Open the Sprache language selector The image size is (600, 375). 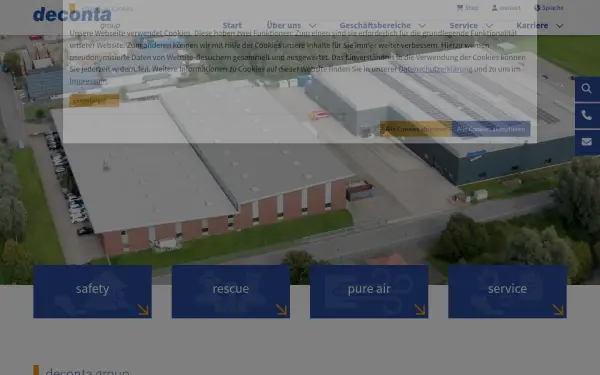(x=549, y=8)
